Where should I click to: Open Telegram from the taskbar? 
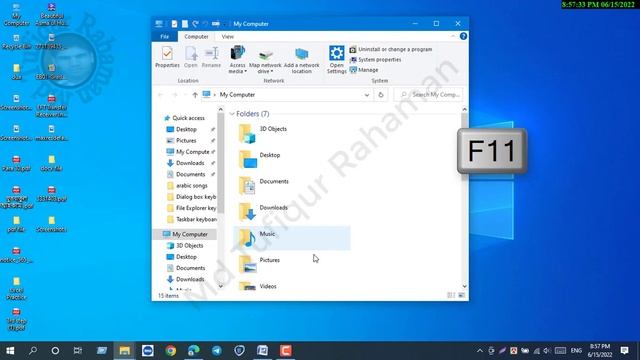(x=217, y=351)
